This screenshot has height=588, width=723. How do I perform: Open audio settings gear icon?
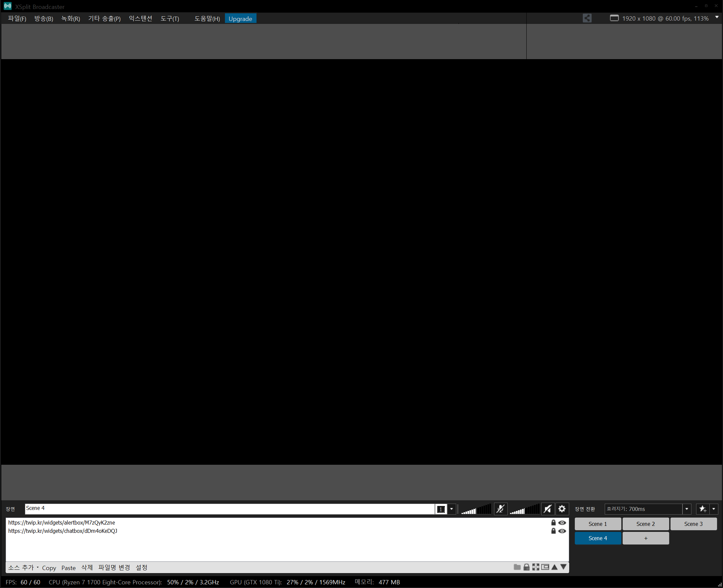coord(562,509)
